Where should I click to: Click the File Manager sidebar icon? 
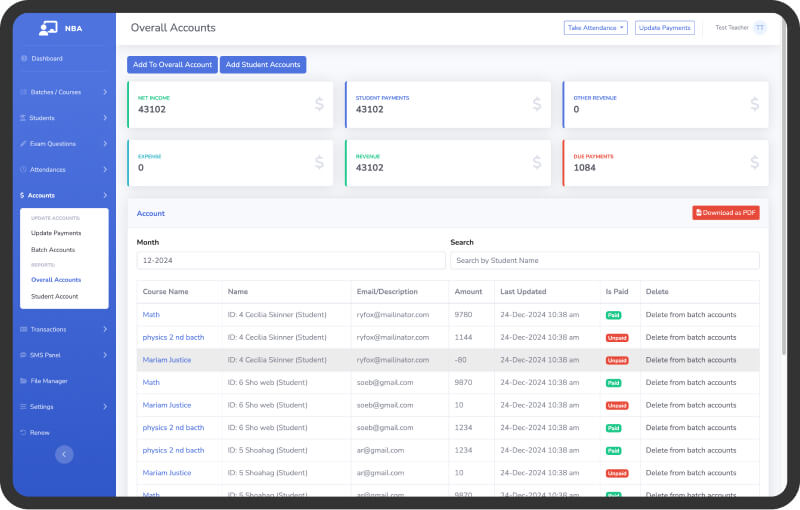24,381
